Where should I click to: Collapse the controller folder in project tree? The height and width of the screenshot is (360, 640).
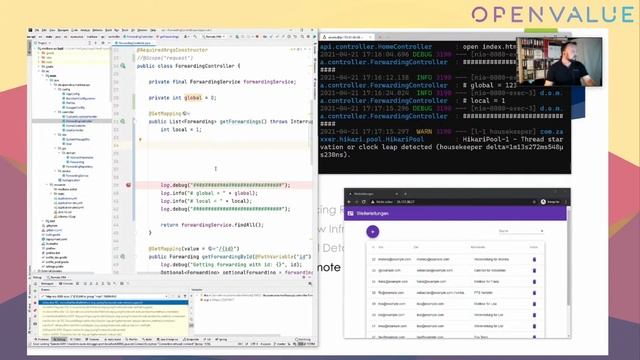pos(56,112)
